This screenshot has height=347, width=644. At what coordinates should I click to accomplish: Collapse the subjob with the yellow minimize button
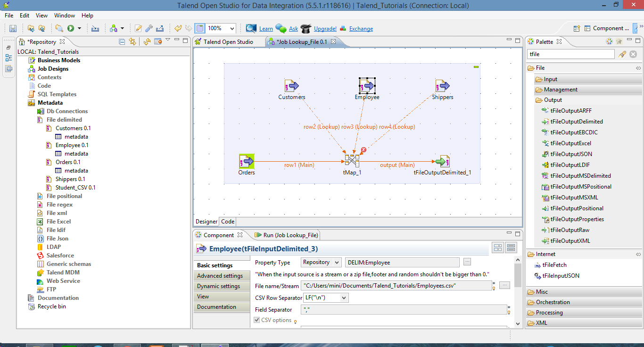coord(476,67)
